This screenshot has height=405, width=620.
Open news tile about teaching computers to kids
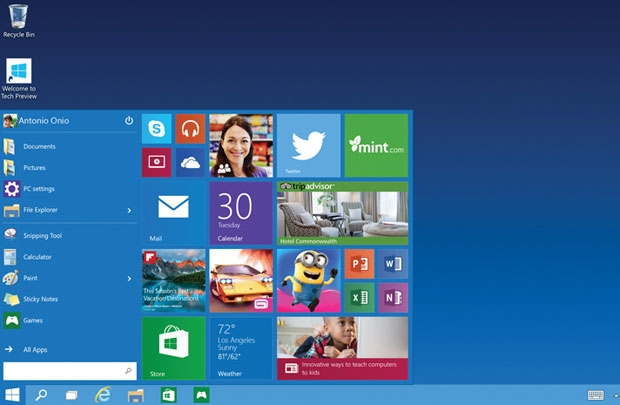[x=342, y=348]
